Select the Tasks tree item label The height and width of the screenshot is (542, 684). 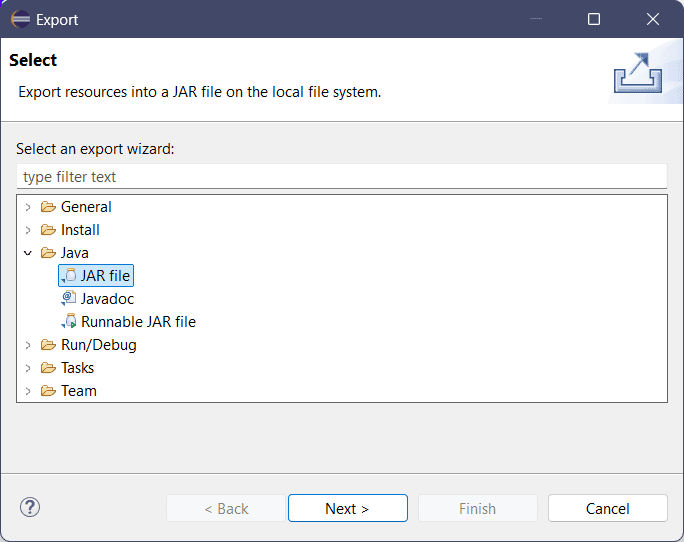77,368
